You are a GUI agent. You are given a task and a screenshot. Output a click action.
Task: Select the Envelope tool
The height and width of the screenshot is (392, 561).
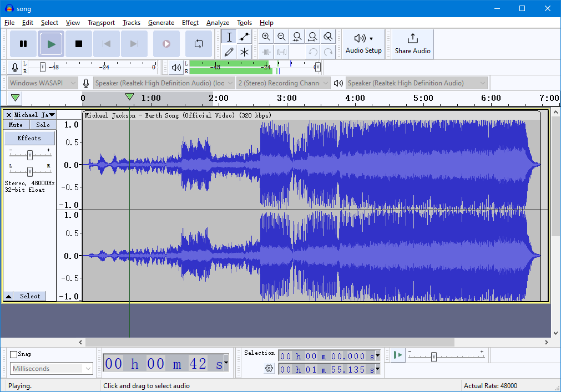tap(244, 37)
